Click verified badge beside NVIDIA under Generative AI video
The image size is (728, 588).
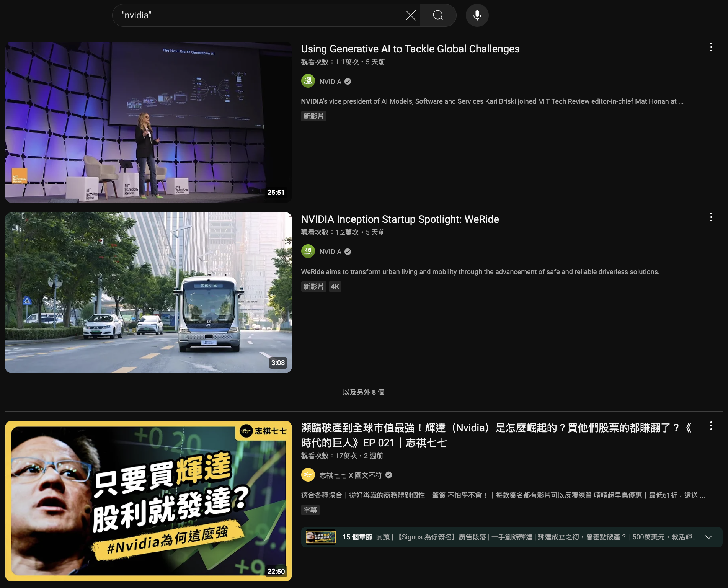[348, 82]
